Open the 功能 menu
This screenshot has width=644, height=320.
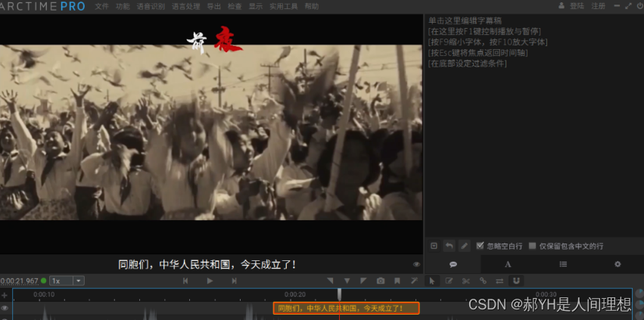point(123,6)
